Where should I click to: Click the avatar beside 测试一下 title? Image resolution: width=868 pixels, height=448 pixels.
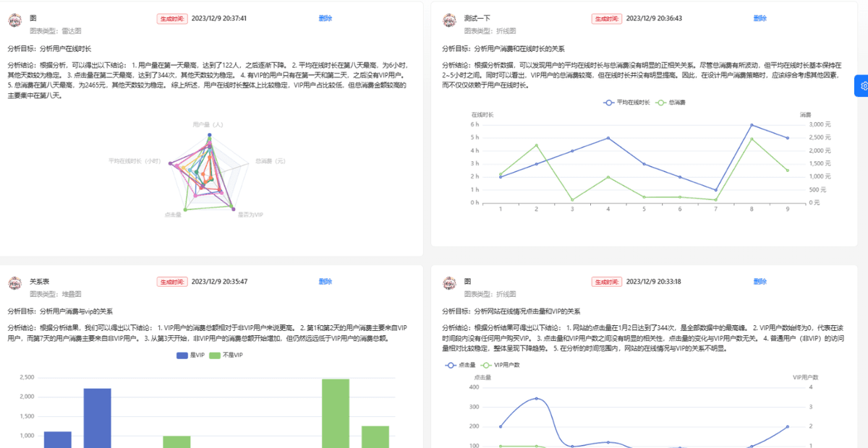click(449, 21)
